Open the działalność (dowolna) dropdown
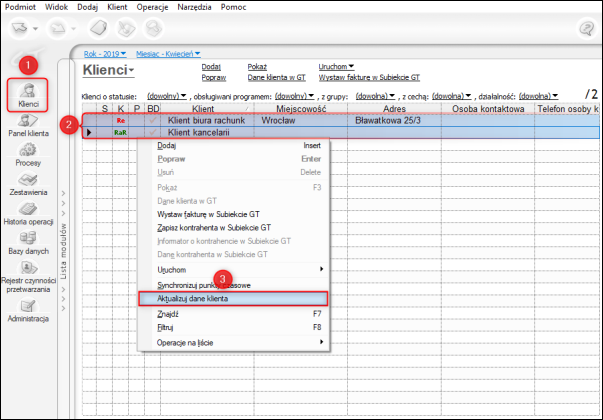Viewport: 603px width, 420px height. pyautogui.click(x=538, y=96)
